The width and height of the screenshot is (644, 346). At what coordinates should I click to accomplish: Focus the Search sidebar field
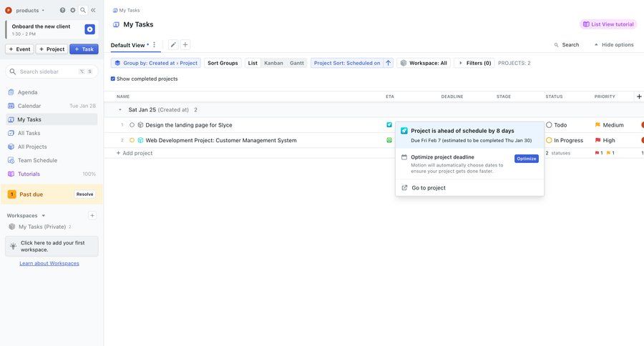coord(52,71)
